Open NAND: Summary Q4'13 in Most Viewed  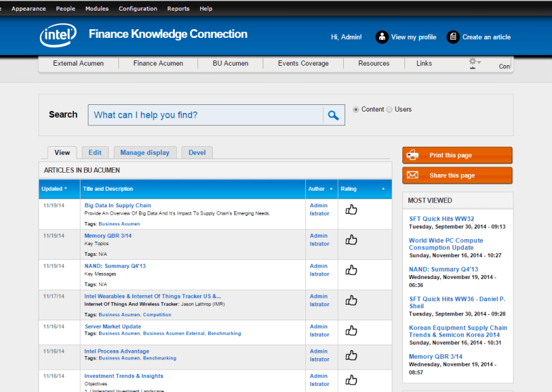click(x=443, y=269)
